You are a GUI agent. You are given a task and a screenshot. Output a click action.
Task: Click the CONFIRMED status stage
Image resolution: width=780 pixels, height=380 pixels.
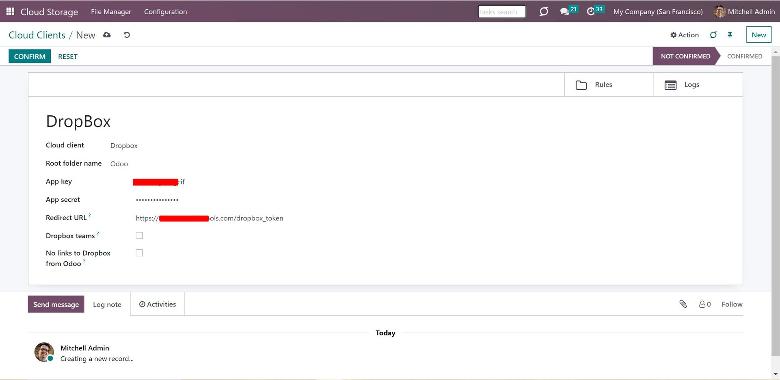click(744, 56)
